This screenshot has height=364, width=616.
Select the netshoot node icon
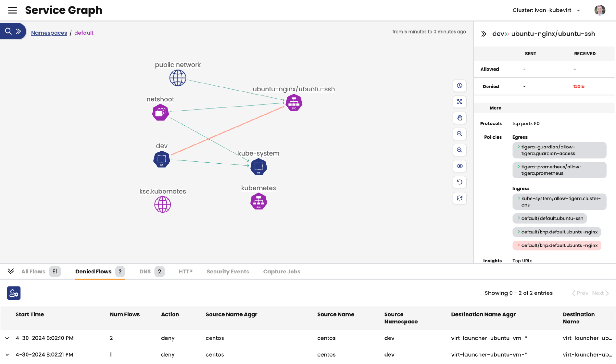click(160, 112)
